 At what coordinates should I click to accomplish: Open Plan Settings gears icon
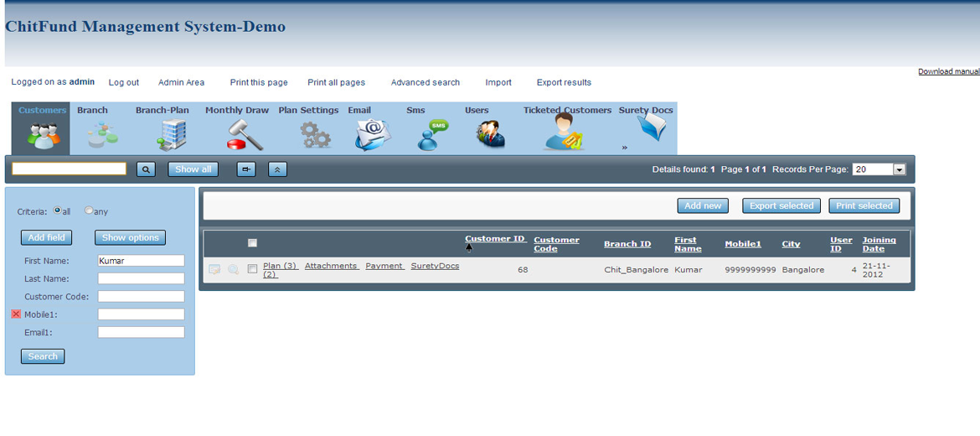(x=316, y=134)
